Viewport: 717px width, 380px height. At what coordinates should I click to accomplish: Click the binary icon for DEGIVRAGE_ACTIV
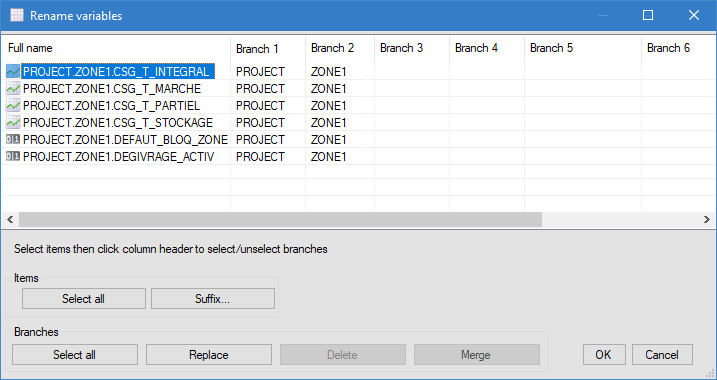pyautogui.click(x=13, y=156)
